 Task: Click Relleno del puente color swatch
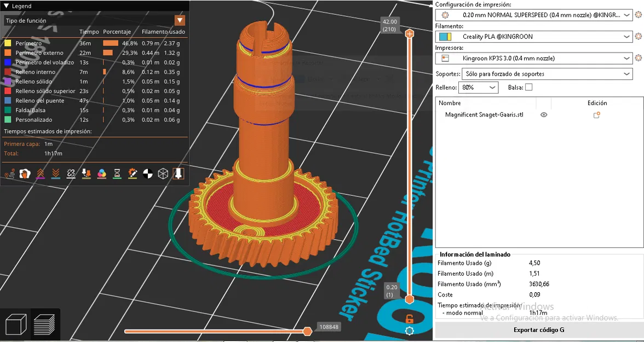(x=8, y=101)
